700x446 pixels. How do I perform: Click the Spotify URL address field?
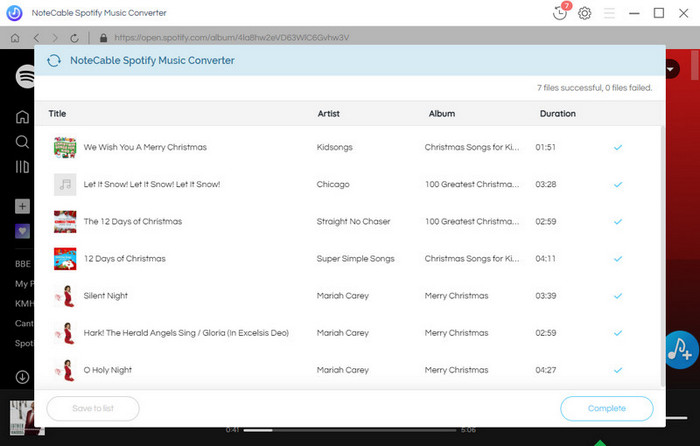point(232,38)
